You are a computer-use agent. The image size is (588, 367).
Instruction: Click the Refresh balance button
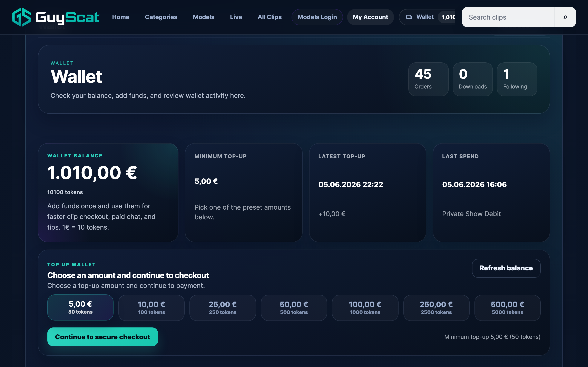(x=506, y=268)
